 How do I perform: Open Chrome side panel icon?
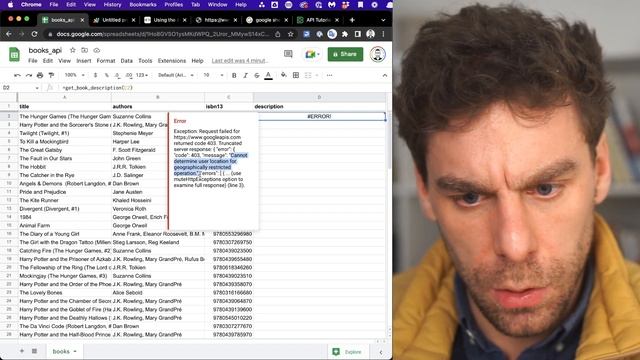(x=358, y=34)
